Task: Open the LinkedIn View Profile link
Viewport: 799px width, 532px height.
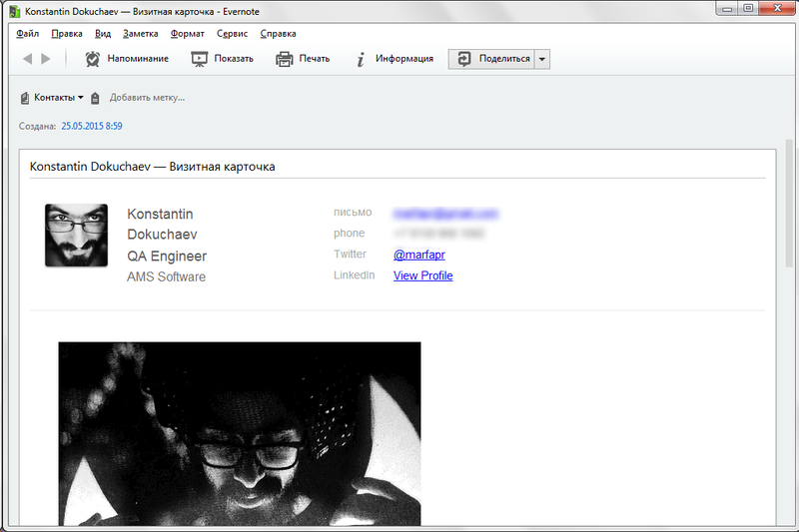Action: [422, 275]
